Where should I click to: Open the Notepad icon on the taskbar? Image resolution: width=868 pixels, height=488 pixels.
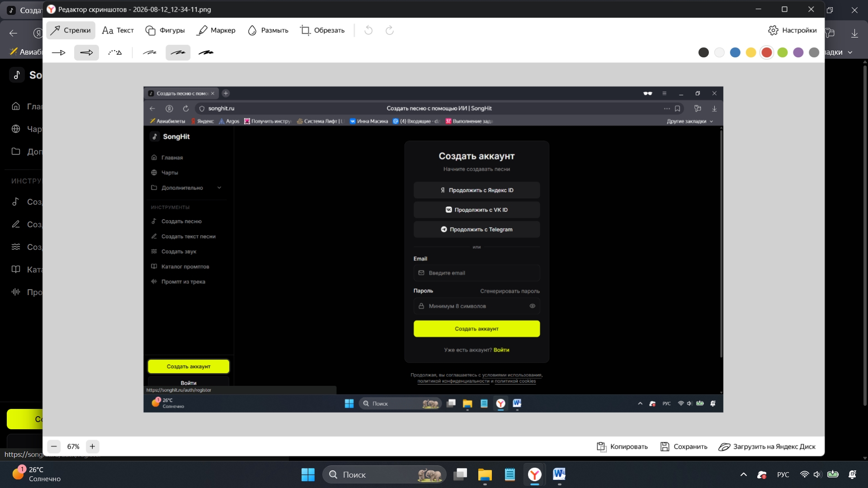coord(510,474)
